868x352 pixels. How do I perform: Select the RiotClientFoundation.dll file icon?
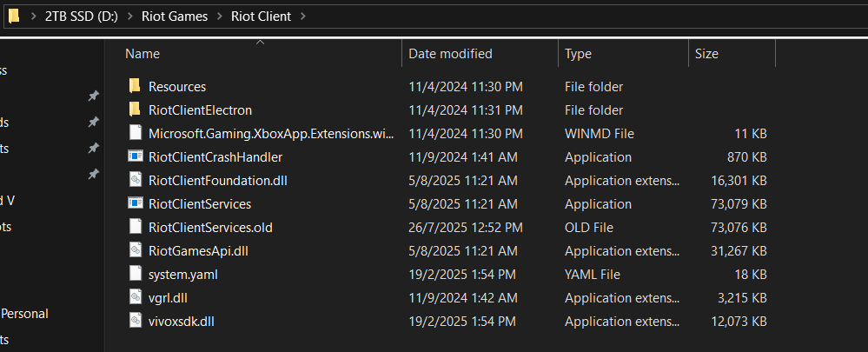[135, 180]
